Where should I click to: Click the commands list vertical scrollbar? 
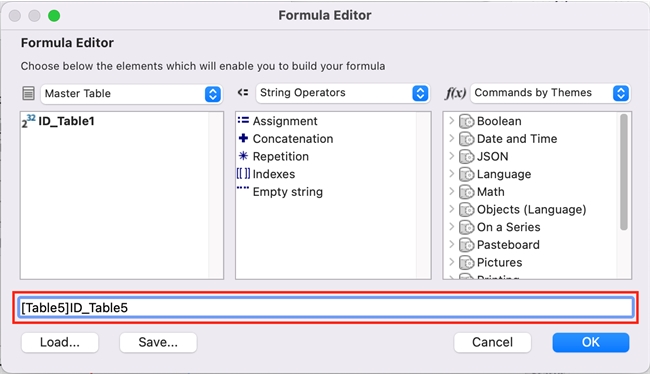(x=624, y=172)
